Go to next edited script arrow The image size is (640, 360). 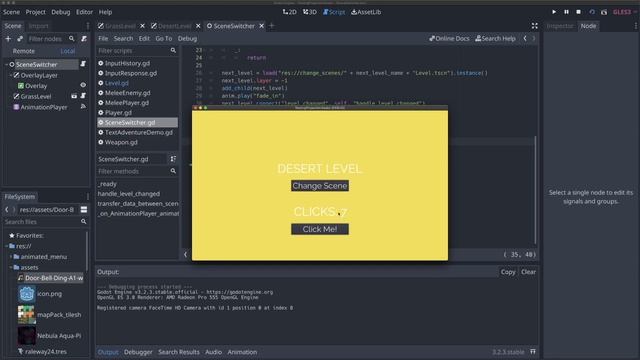533,38
